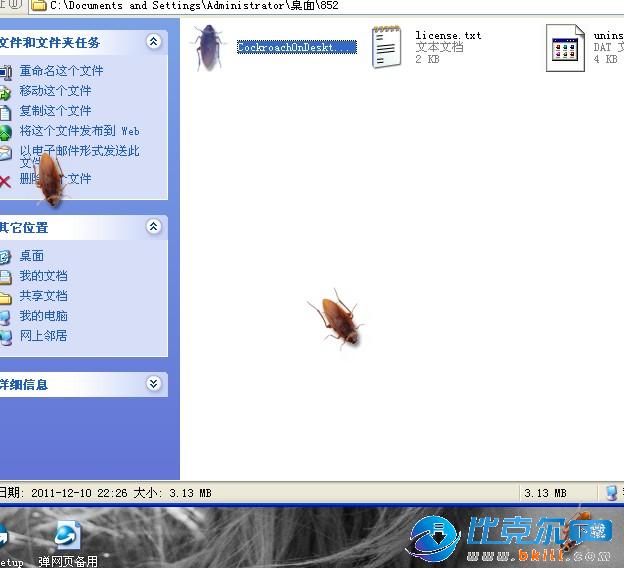
Task: Click the 将这个文件发布到 Web globe icon
Action: click(5, 131)
